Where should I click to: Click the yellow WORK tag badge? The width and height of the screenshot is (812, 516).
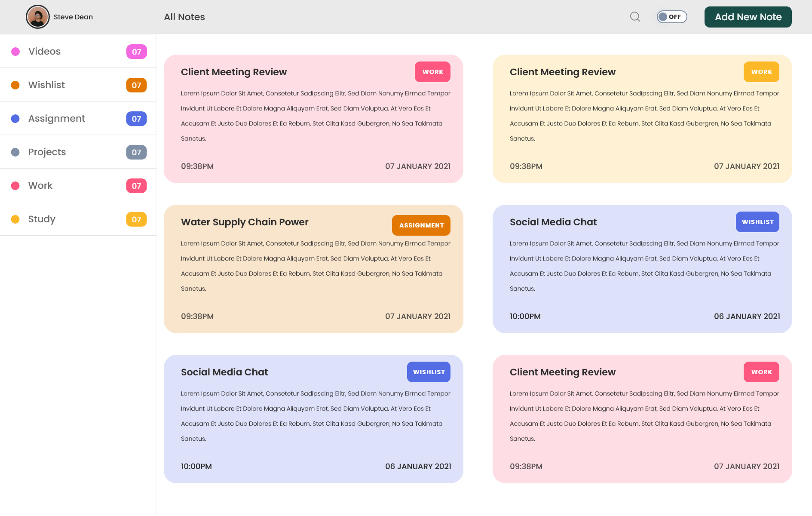[761, 72]
